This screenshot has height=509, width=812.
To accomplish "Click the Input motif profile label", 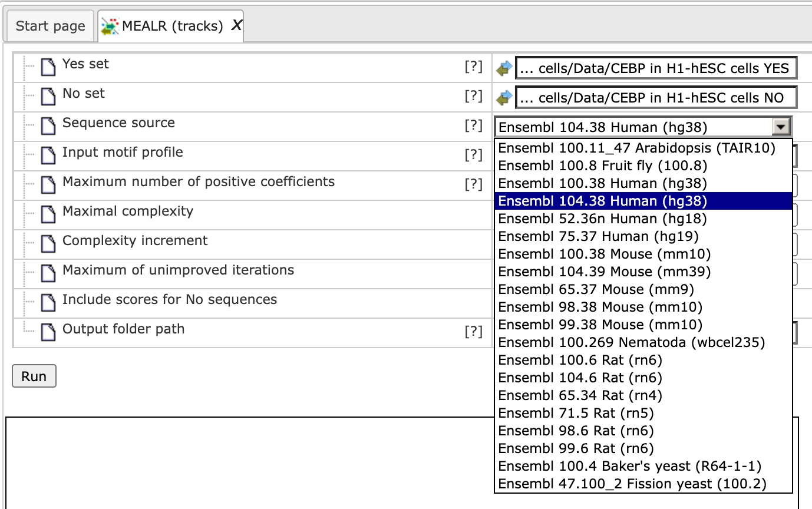I will [x=123, y=152].
